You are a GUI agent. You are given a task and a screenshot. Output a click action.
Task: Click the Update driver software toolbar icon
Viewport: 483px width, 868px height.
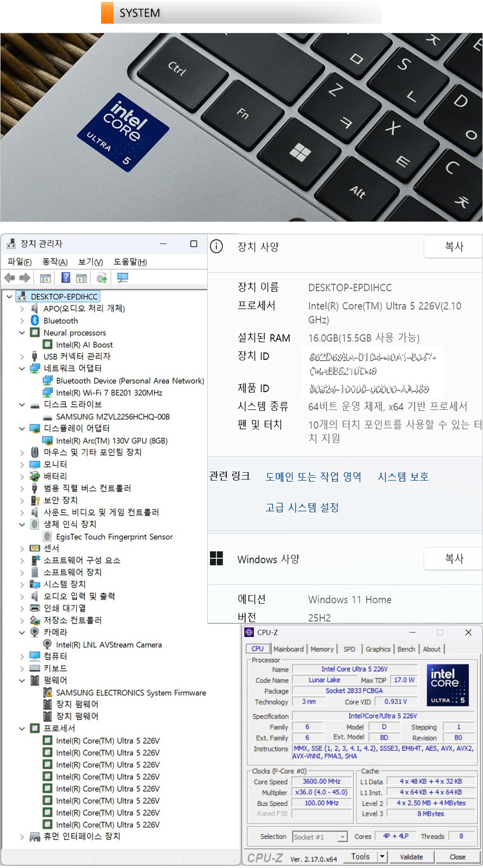102,278
